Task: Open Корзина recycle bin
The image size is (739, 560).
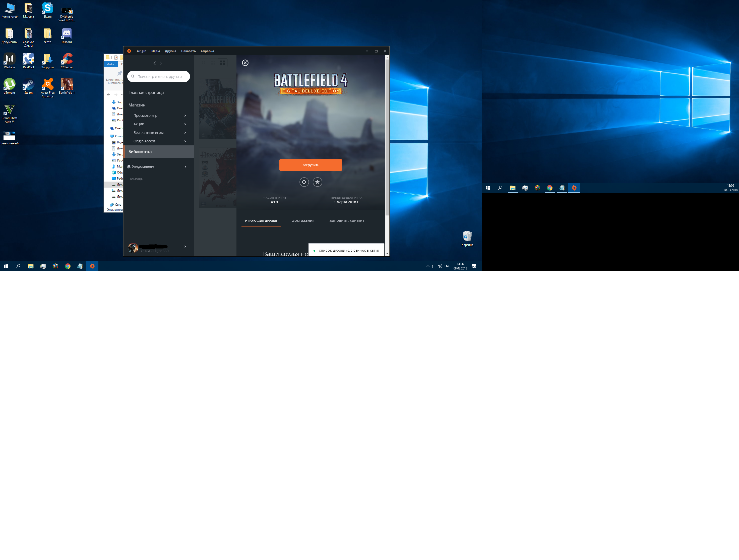Action: click(x=467, y=239)
